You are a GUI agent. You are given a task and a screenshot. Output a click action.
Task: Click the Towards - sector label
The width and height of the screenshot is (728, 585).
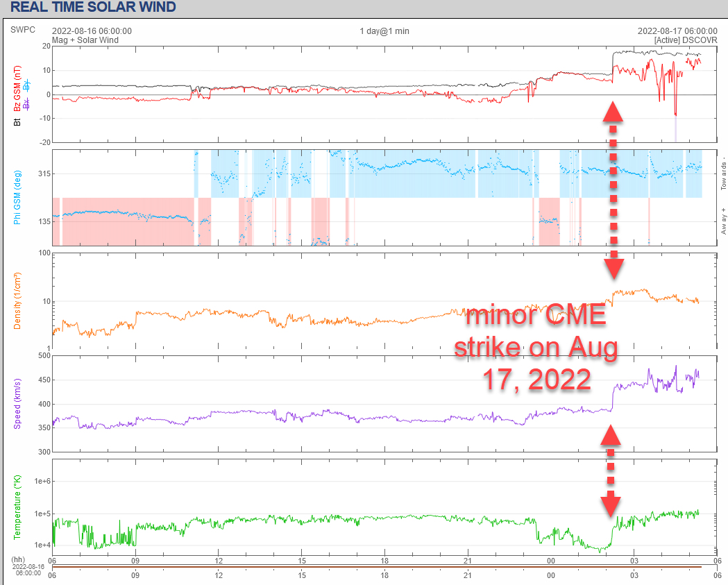click(x=723, y=173)
